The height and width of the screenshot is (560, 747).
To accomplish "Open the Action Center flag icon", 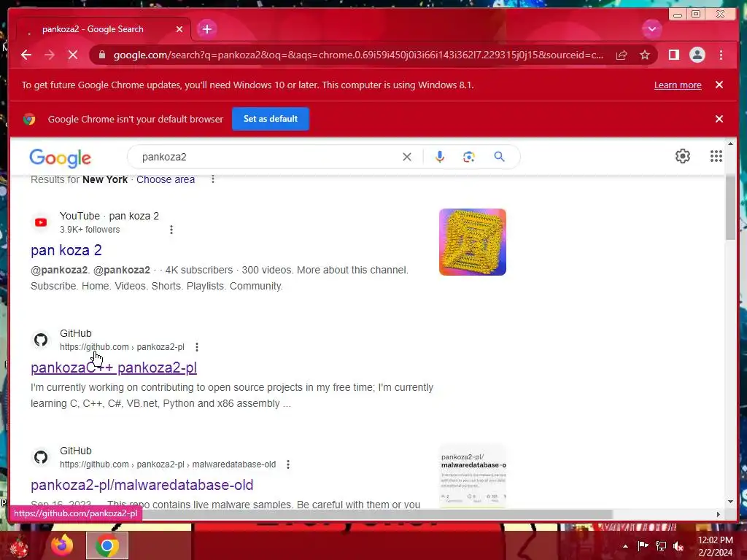I will [x=643, y=545].
